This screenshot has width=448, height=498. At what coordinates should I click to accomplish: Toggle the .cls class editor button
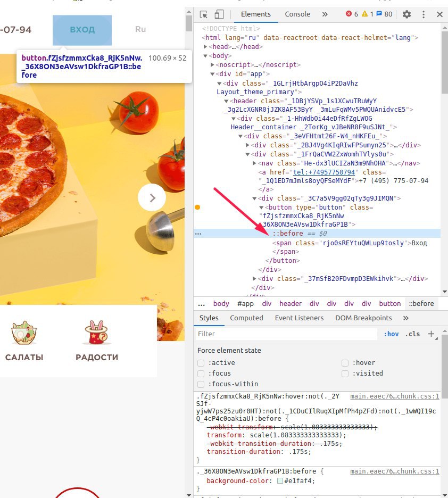click(x=412, y=334)
